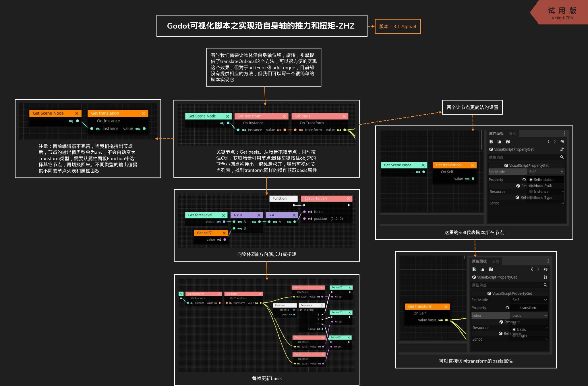Click revert arrow beside Property transform field

click(507, 308)
